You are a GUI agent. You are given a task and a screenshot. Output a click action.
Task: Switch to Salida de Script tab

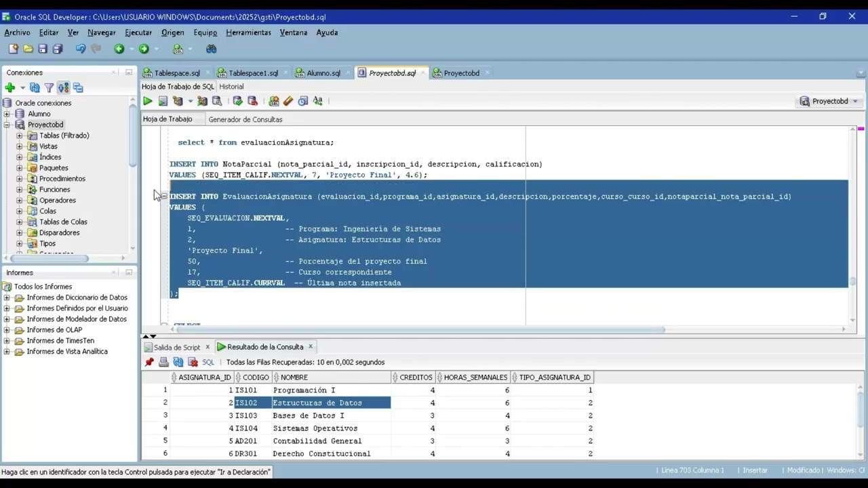(176, 347)
